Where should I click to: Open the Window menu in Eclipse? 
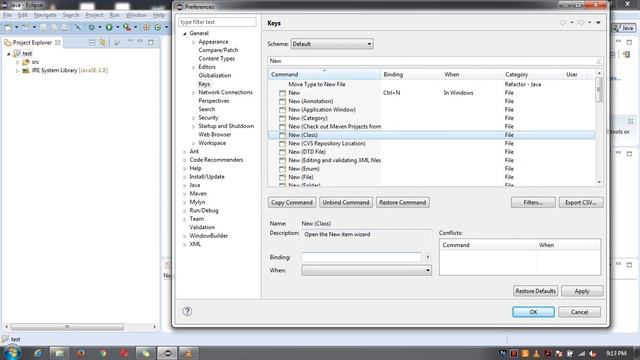tap(136, 15)
